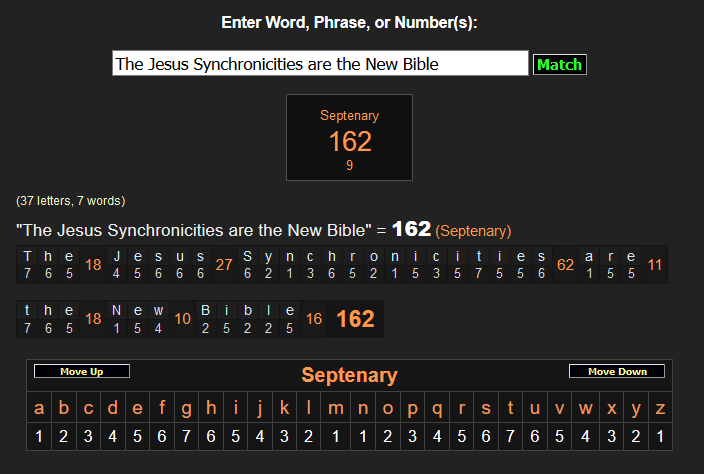Screen dimensions: 704x474
Task: Click the '37 letters, 7 words' count text
Action: coord(70,201)
